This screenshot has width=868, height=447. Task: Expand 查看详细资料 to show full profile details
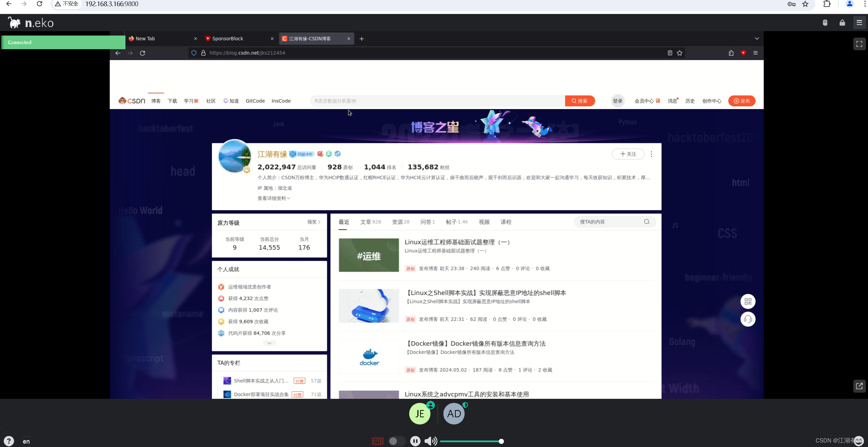pos(273,198)
